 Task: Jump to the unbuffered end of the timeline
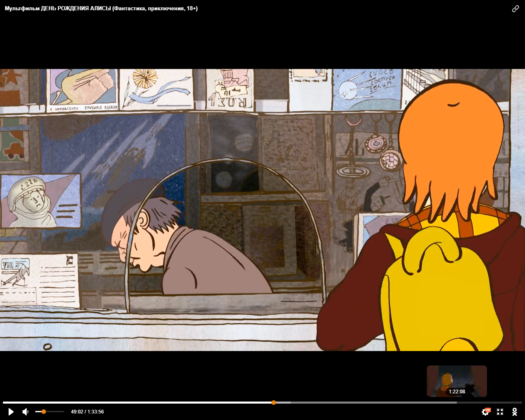pos(492,402)
